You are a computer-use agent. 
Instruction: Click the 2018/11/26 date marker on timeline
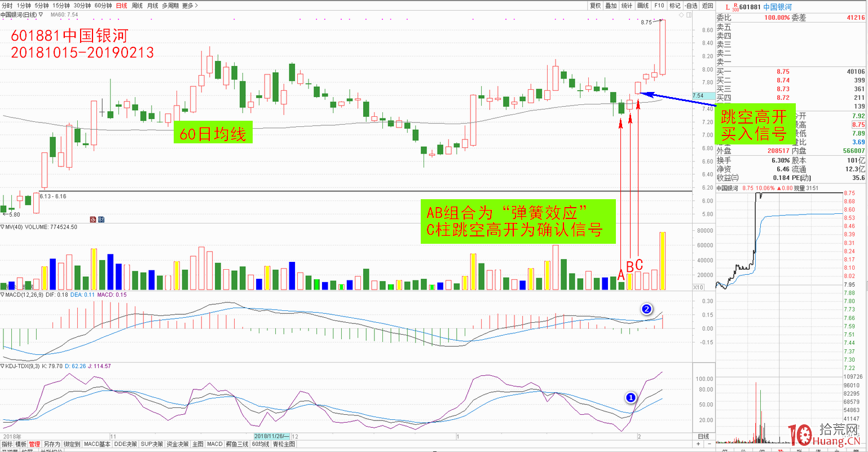272,437
